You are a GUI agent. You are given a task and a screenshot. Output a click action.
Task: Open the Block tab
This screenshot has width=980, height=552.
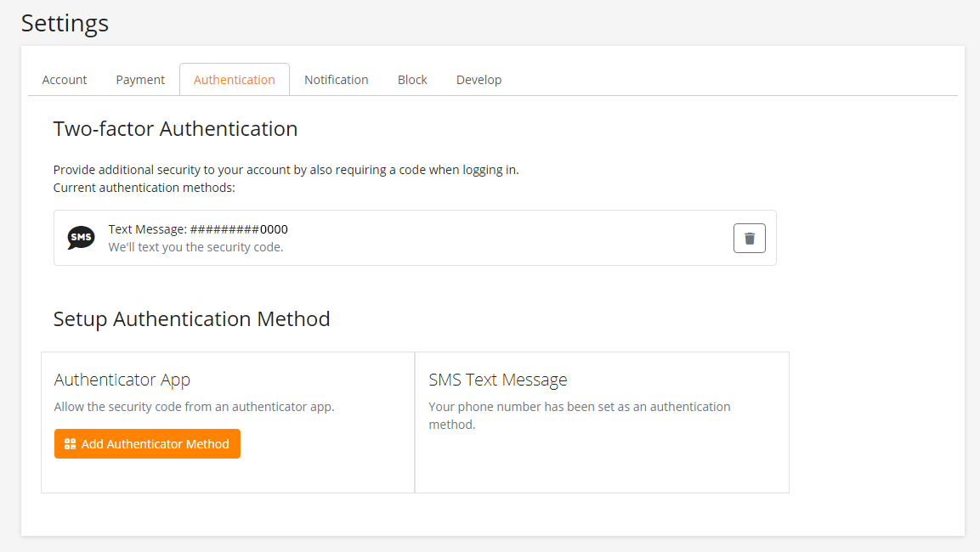coord(412,80)
